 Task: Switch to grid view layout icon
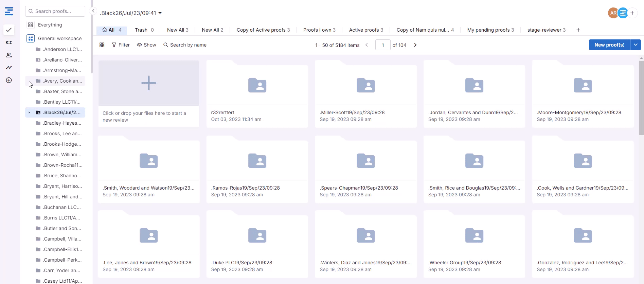click(102, 45)
